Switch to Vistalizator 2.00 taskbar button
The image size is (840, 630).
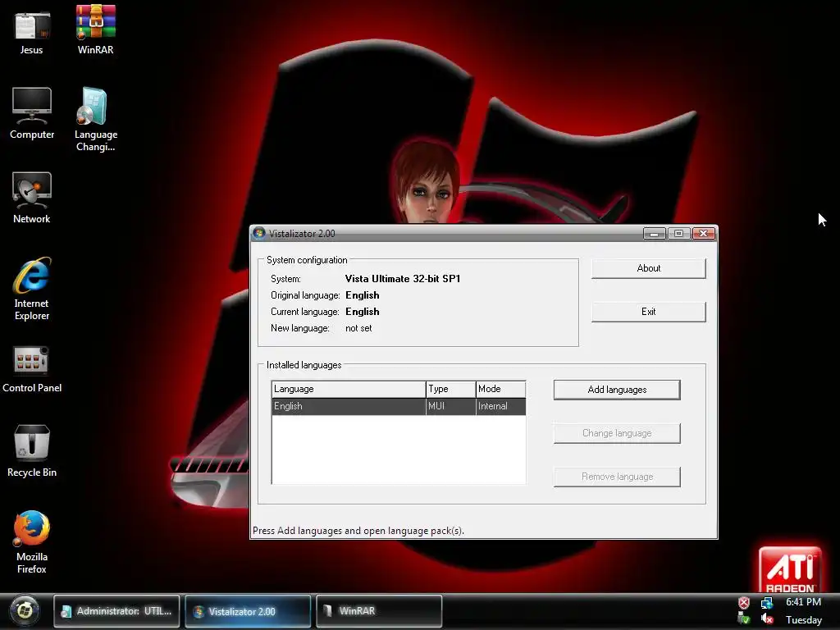(x=248, y=610)
